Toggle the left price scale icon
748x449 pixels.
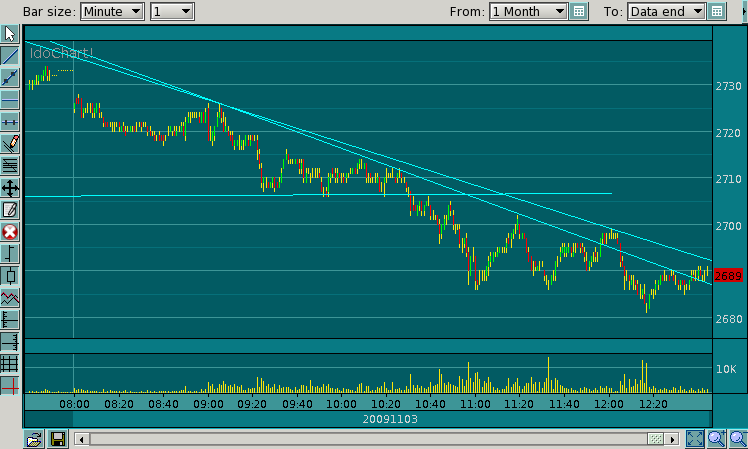[10, 320]
